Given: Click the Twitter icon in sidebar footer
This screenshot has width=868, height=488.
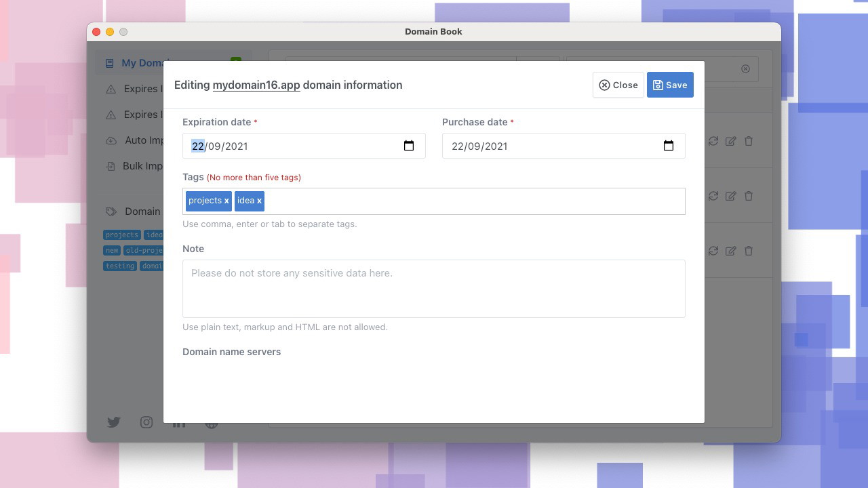Looking at the screenshot, I should pyautogui.click(x=114, y=422).
